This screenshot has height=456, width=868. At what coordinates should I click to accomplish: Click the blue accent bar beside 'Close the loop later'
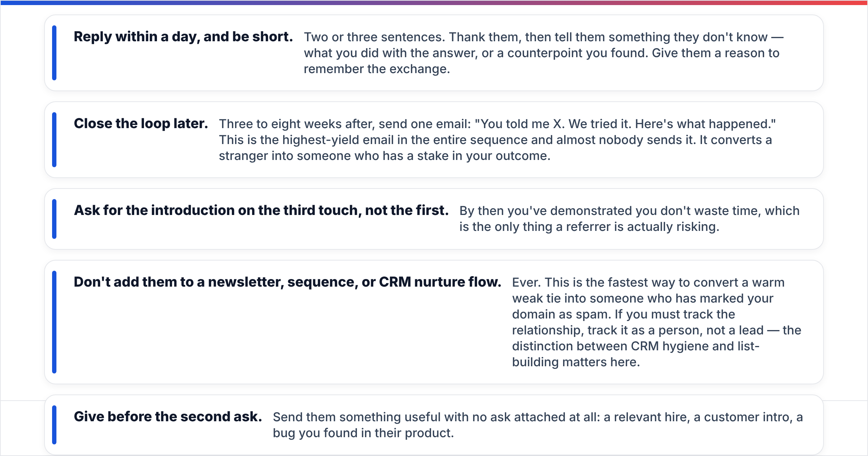[54, 140]
